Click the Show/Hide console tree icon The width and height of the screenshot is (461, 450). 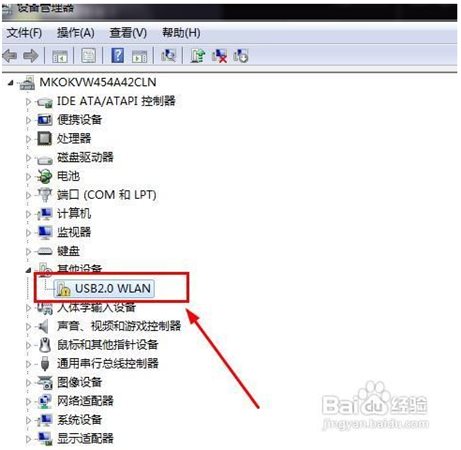tap(60, 56)
